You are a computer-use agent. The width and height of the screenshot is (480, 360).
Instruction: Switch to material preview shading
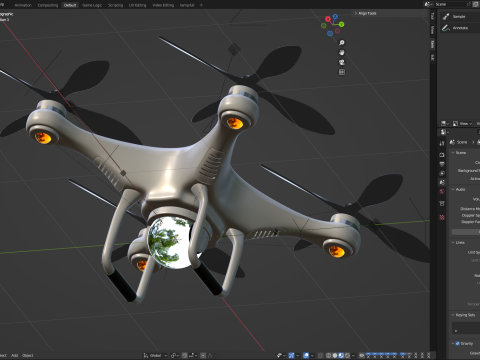click(x=341, y=355)
